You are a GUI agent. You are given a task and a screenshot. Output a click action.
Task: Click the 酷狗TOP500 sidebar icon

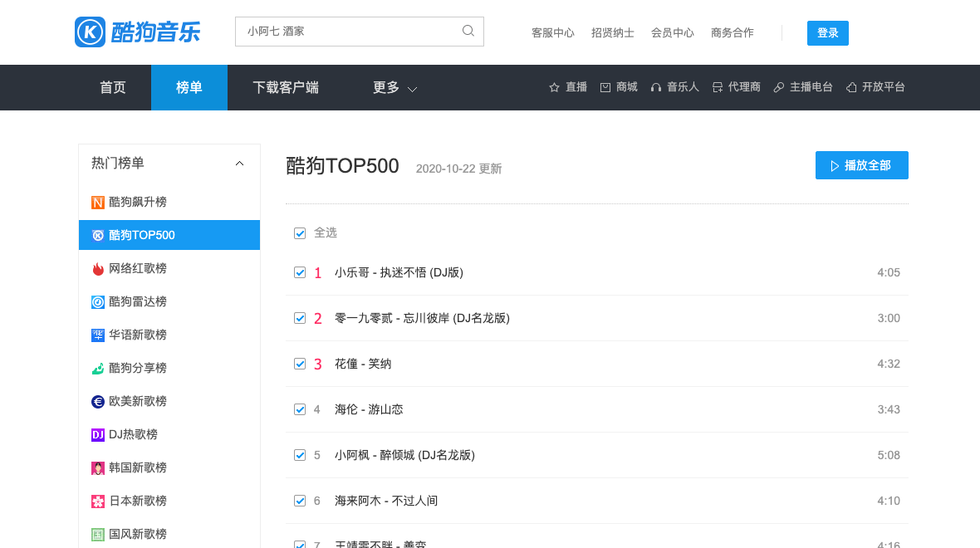click(x=97, y=236)
